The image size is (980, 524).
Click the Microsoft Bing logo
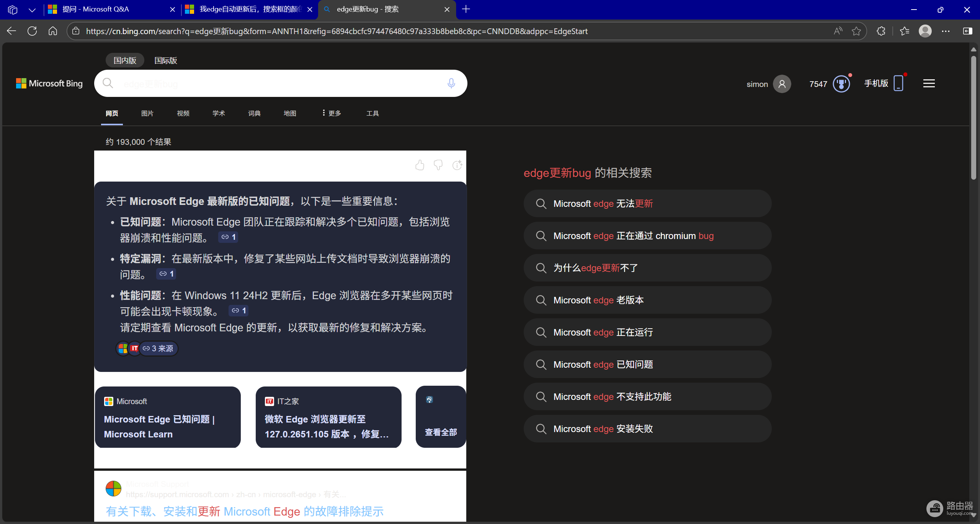point(49,84)
